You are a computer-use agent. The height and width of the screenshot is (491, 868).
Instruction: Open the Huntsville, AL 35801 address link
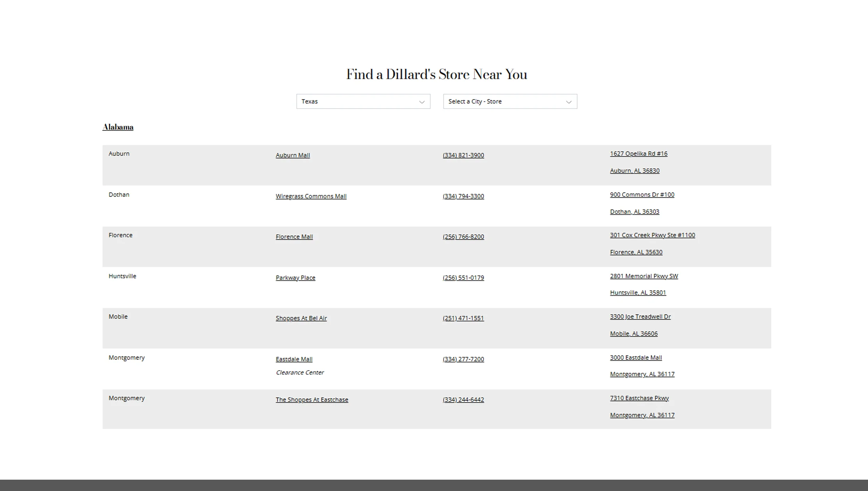pos(638,292)
